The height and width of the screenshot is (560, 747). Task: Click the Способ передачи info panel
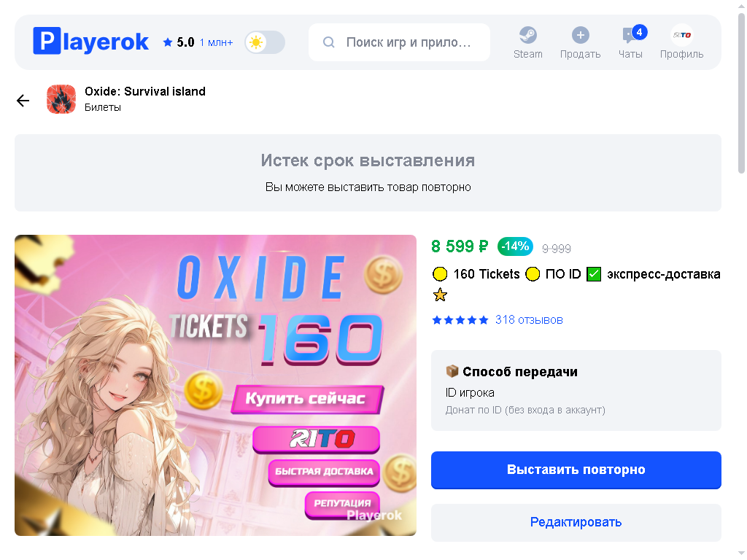[x=576, y=391]
